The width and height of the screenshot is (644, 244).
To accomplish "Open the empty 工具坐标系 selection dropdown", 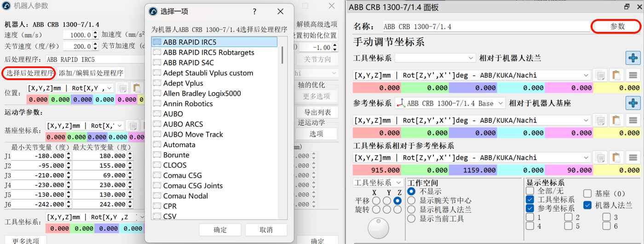I will point(435,58).
